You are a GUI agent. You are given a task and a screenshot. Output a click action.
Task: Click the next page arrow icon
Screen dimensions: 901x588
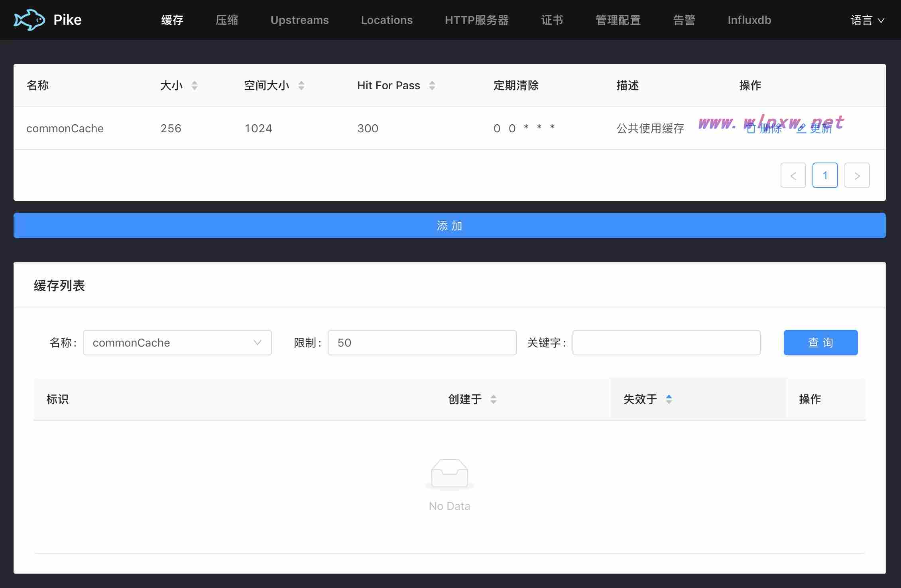click(x=858, y=174)
